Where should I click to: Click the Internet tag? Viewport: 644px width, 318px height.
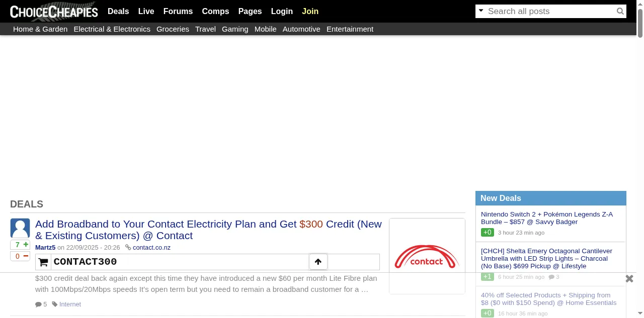(x=70, y=304)
